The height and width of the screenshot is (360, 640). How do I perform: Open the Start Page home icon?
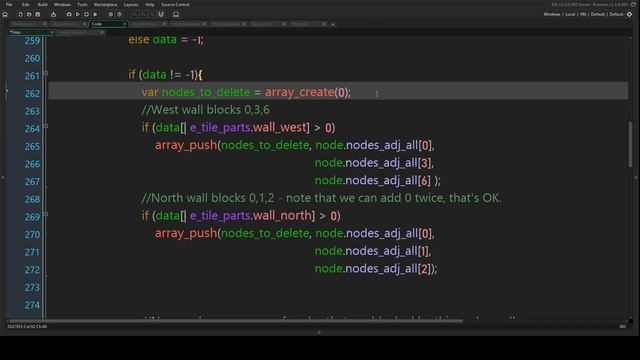(x=5, y=14)
